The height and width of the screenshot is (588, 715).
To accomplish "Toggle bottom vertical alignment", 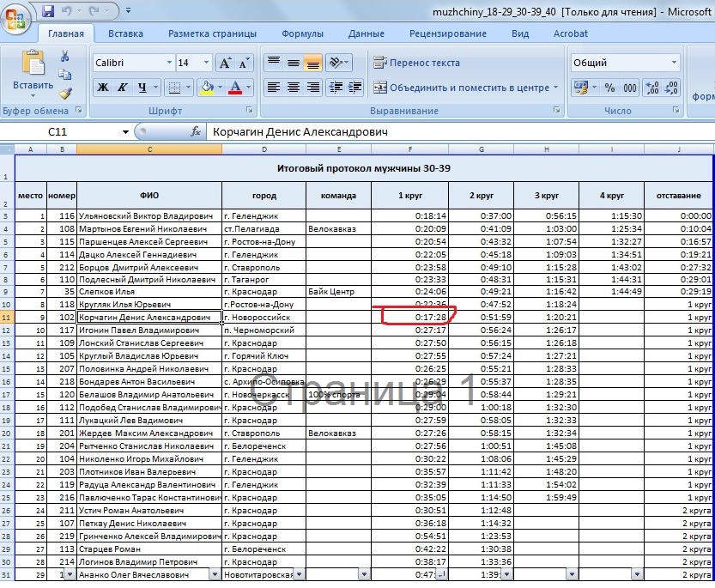I will [312, 64].
